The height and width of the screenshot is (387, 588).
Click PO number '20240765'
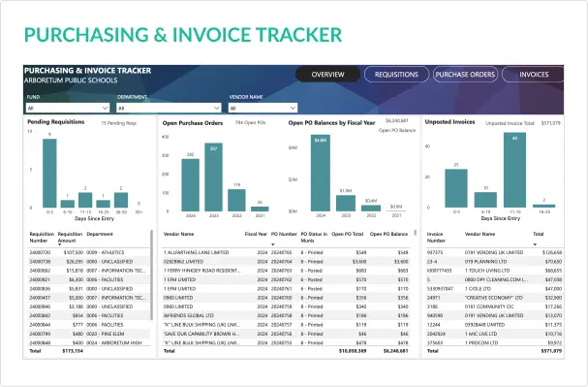tap(281, 252)
